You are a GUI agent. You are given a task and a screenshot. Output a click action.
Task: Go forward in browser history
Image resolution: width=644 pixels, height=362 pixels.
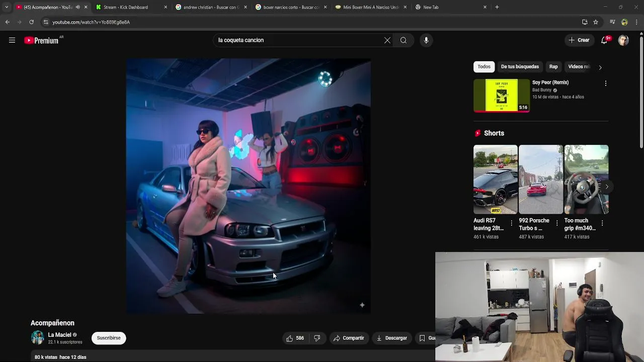click(x=20, y=22)
